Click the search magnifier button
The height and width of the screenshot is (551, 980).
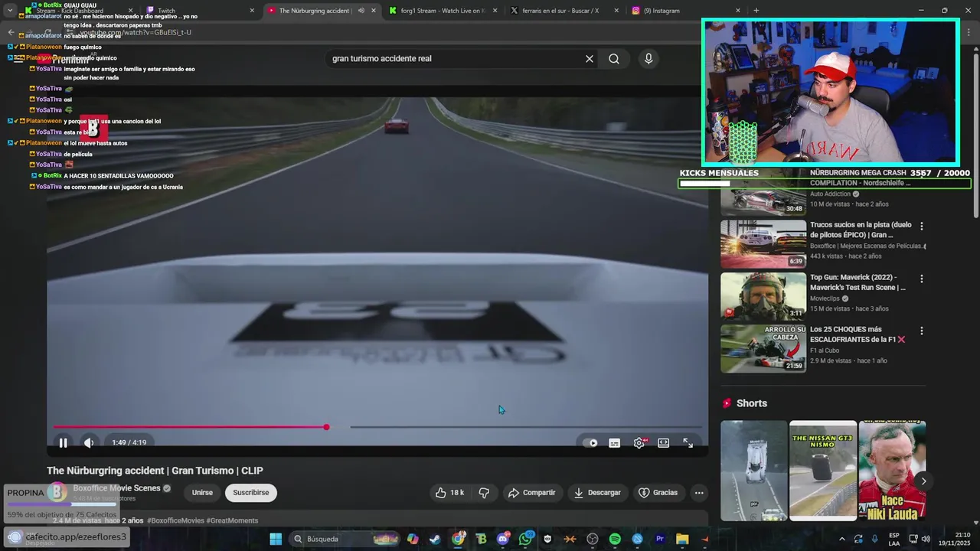point(614,59)
